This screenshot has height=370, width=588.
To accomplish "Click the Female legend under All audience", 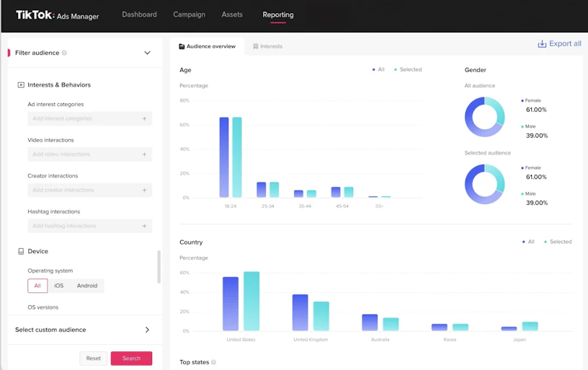I will pos(533,100).
